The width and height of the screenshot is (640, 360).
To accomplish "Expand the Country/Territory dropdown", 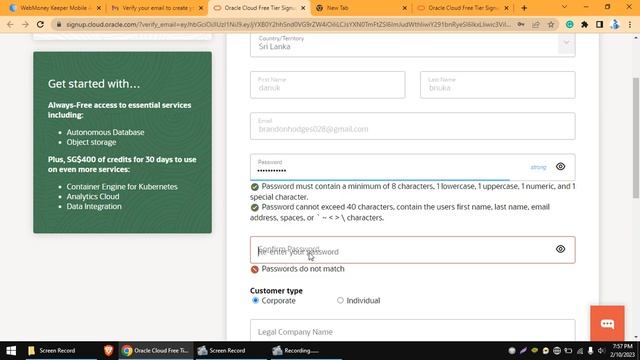I will coord(566,42).
